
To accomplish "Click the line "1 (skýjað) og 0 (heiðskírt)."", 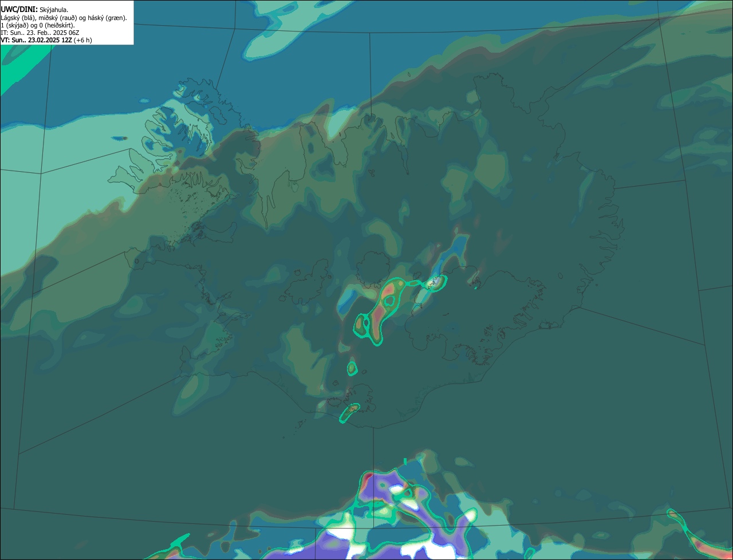I will pyautogui.click(x=38, y=25).
